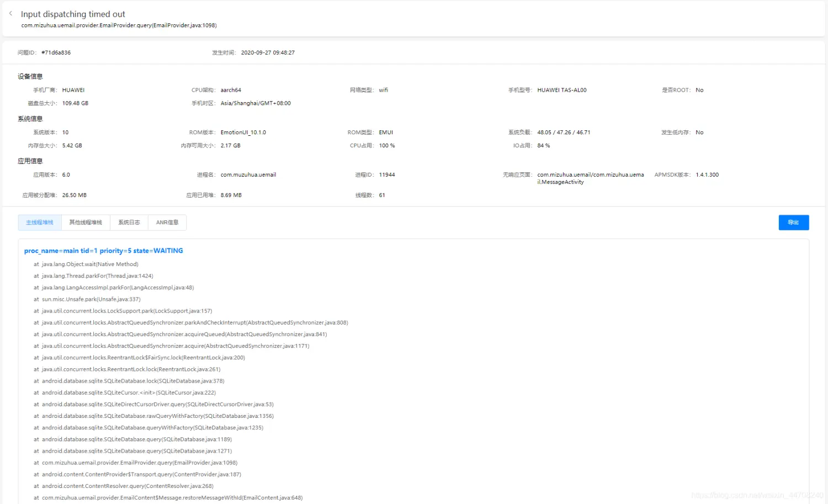The width and height of the screenshot is (828, 504).
Task: Select the stack line Thread.parkFor(Thread.java:1424)
Action: [x=93, y=276]
